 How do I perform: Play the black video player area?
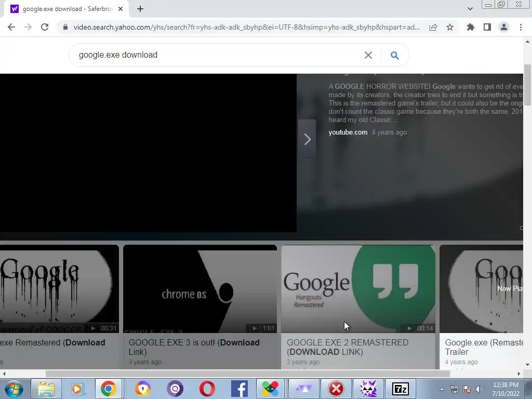point(148,153)
